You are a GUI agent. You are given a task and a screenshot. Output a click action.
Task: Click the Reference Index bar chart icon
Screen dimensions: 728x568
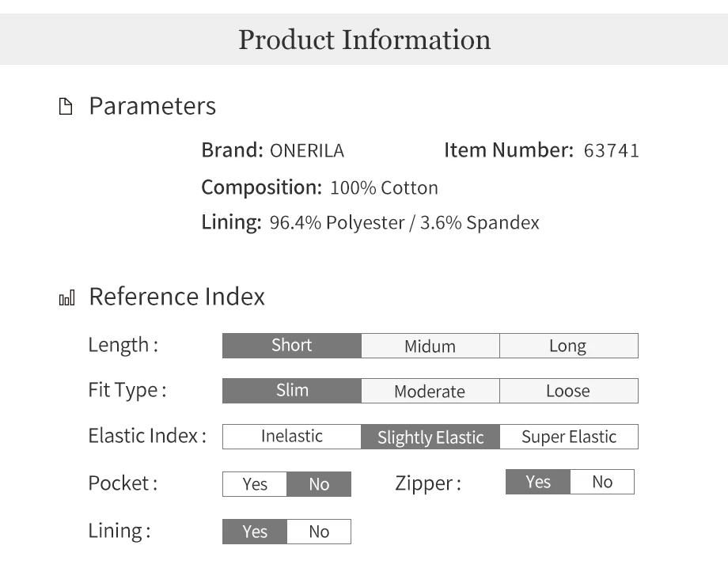point(66,298)
